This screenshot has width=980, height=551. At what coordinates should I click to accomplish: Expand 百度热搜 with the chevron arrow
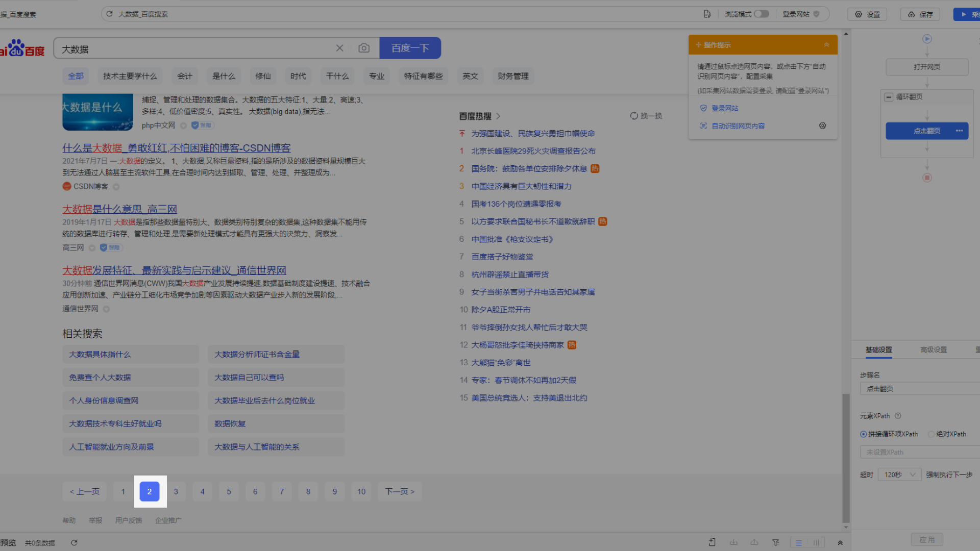(x=498, y=116)
